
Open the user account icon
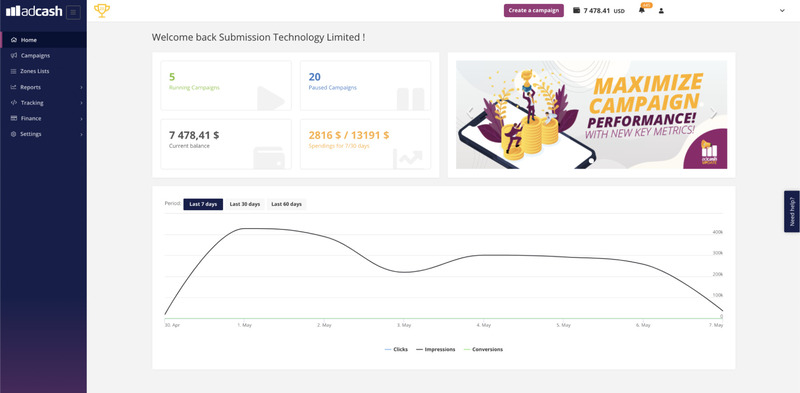[661, 11]
